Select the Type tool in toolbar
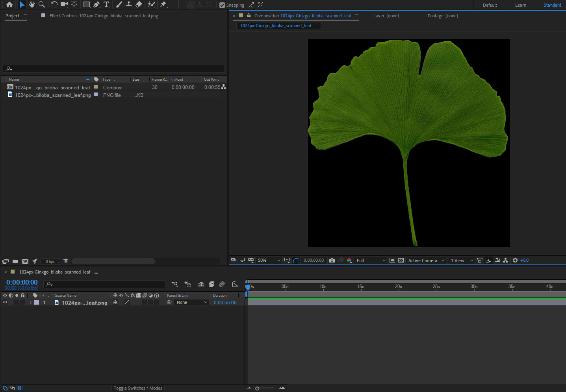 tap(106, 5)
